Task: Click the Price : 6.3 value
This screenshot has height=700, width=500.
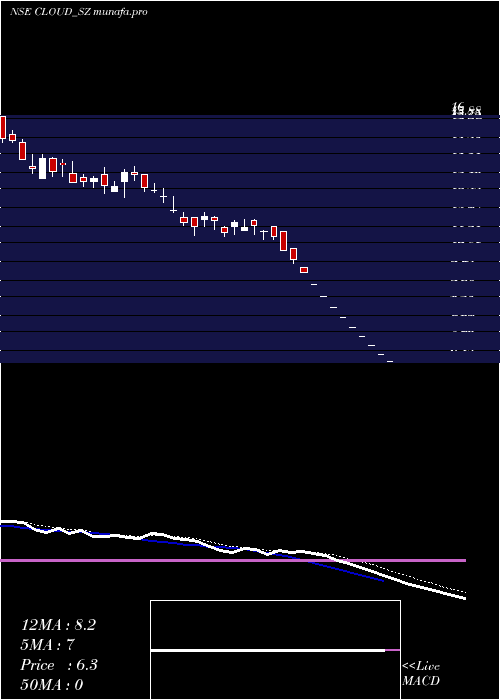Action: click(59, 665)
